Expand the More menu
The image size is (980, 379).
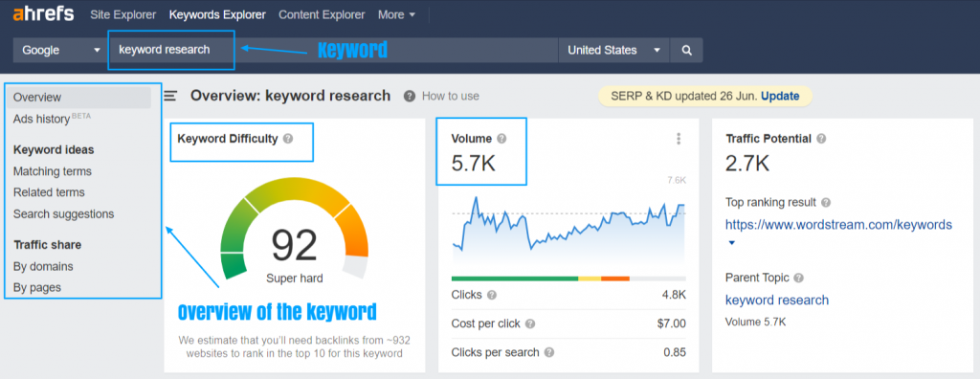396,14
